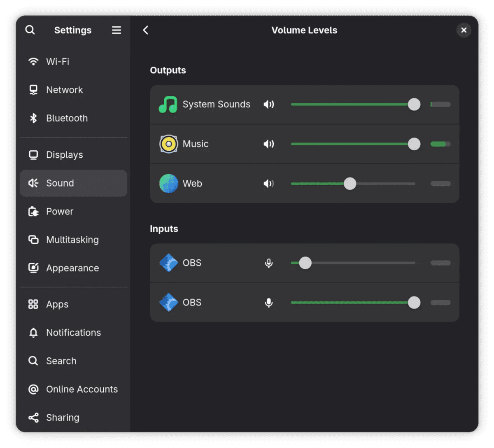Open the hamburger menu in Settings header

(117, 30)
